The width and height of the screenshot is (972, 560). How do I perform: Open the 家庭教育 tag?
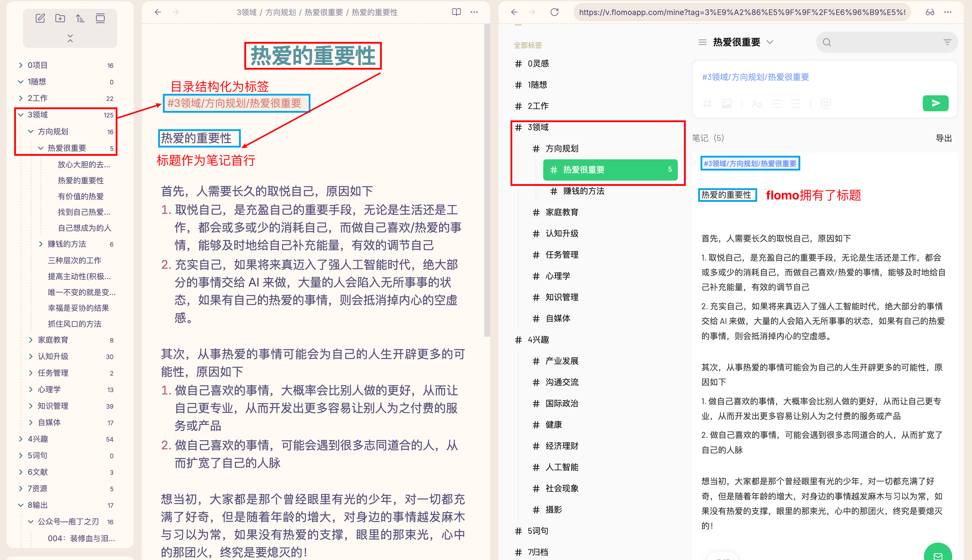point(562,212)
